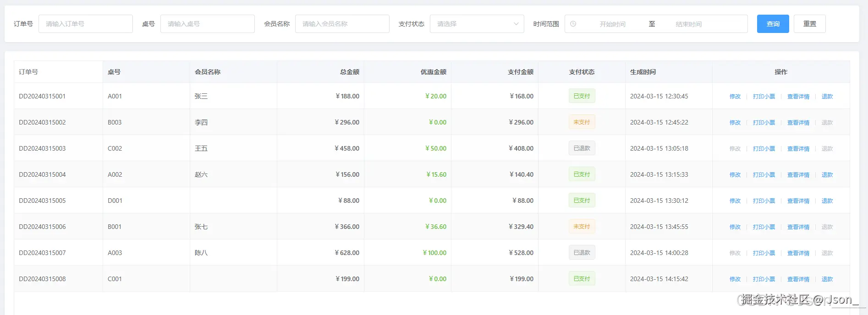The height and width of the screenshot is (315, 868).
Task: Click the 查询 button
Action: click(773, 24)
